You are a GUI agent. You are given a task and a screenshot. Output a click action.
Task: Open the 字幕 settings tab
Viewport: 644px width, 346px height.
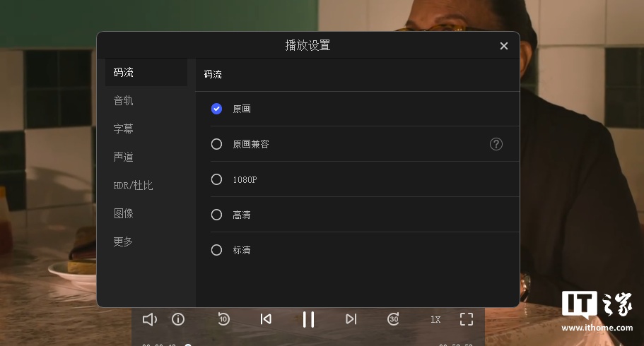click(124, 129)
